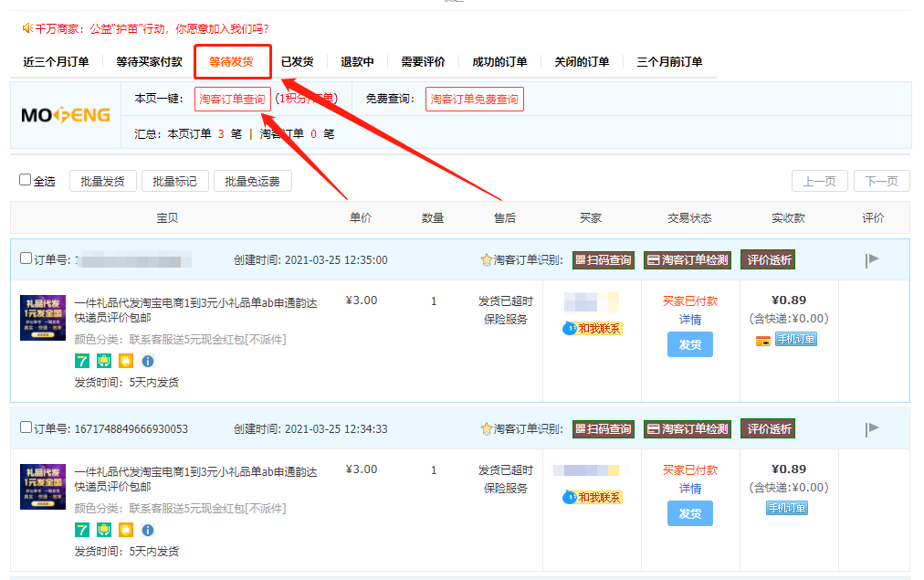Open product title link in second order
Viewport: 924px width, 580px height.
coord(195,480)
